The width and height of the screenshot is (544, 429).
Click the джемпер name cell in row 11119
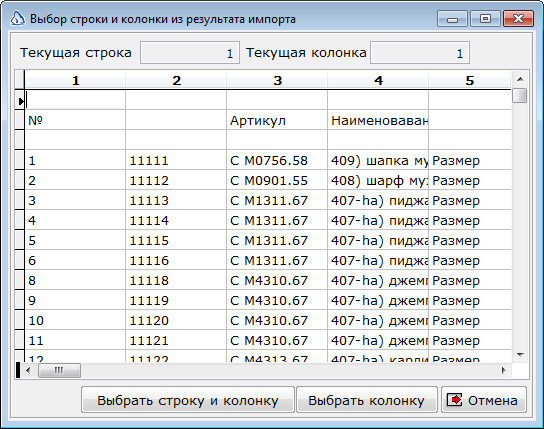click(x=378, y=301)
